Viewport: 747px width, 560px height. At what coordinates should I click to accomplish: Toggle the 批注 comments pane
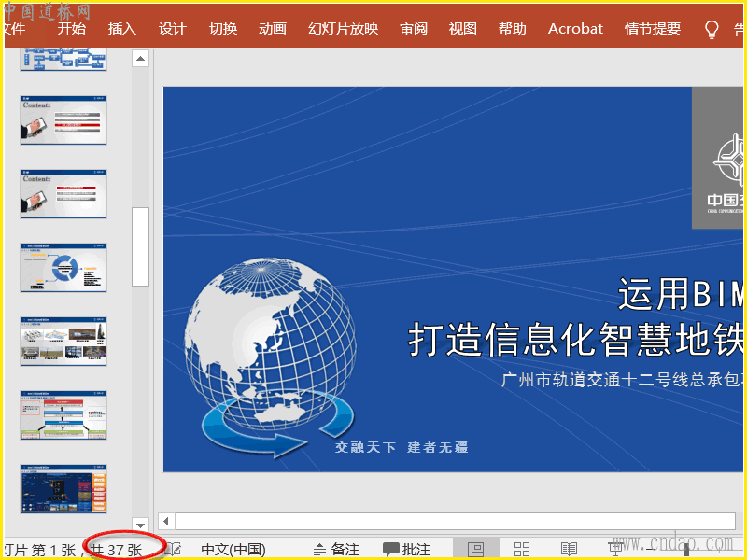406,549
